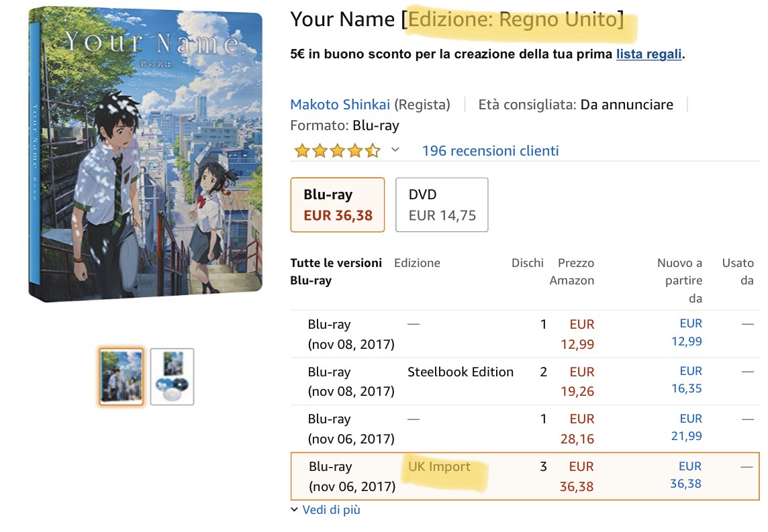
Task: Choose the Steelbook Edition Blu-ray row
Action: (461, 372)
